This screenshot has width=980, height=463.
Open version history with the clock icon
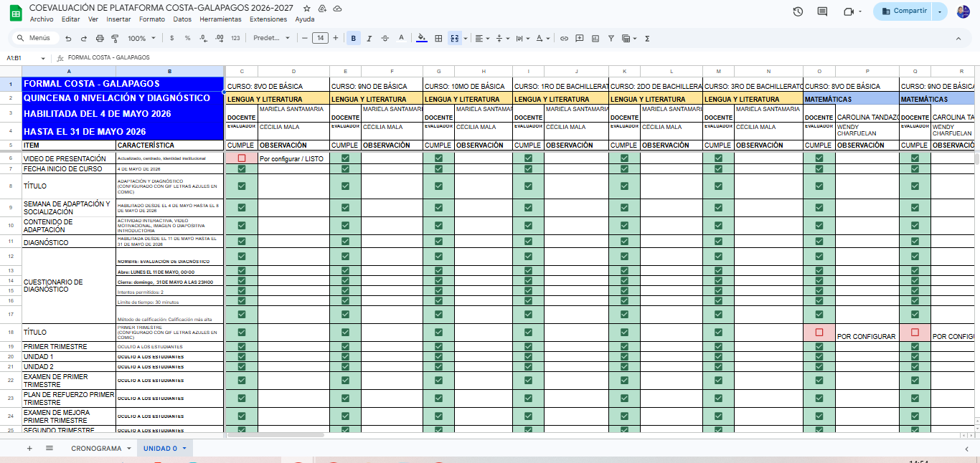[x=798, y=11]
